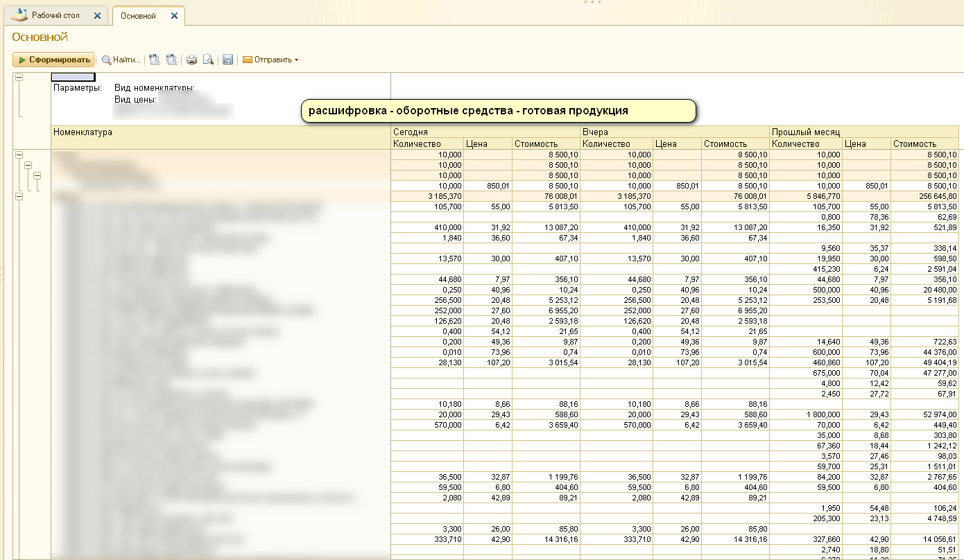Screen dimensions: 964x560
Task: Click the Рабочий стол desktop icon
Action: 20,15
